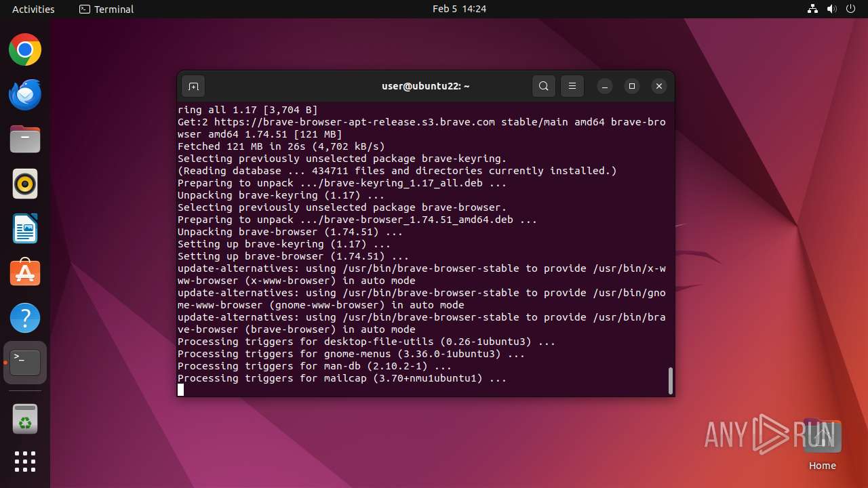Click the Activities button
Screen dimensions: 868x488
[33, 9]
